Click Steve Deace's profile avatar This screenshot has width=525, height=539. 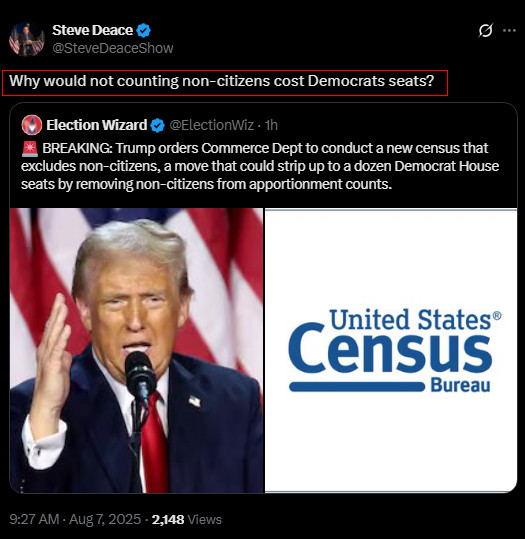(27, 39)
